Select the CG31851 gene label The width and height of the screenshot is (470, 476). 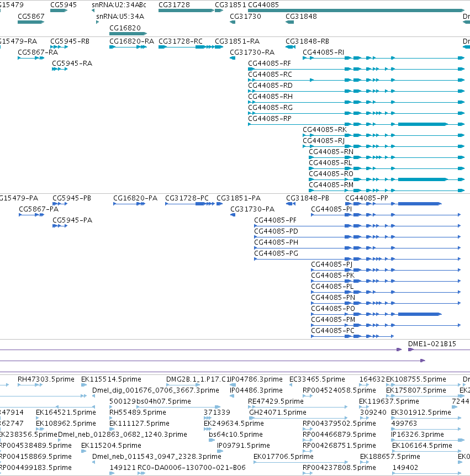click(x=230, y=5)
